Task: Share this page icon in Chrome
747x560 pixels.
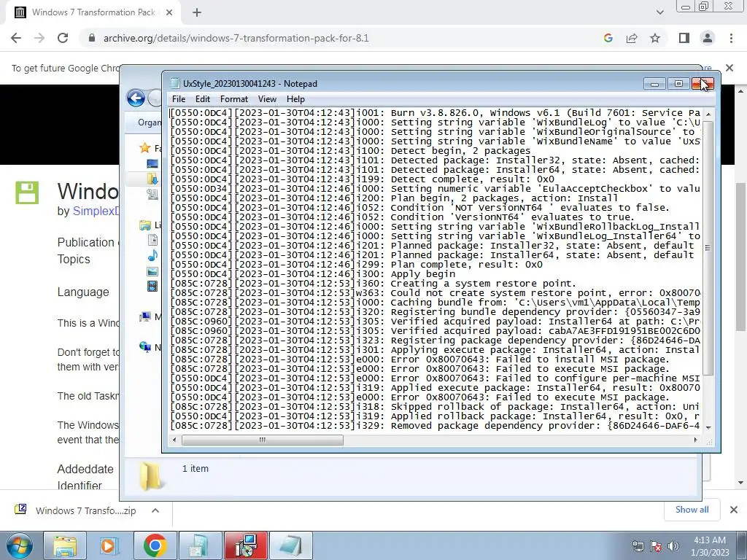Action: pos(632,38)
